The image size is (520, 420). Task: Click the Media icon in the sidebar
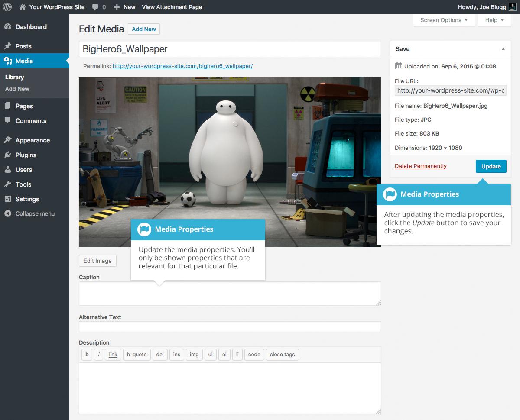[x=8, y=61]
